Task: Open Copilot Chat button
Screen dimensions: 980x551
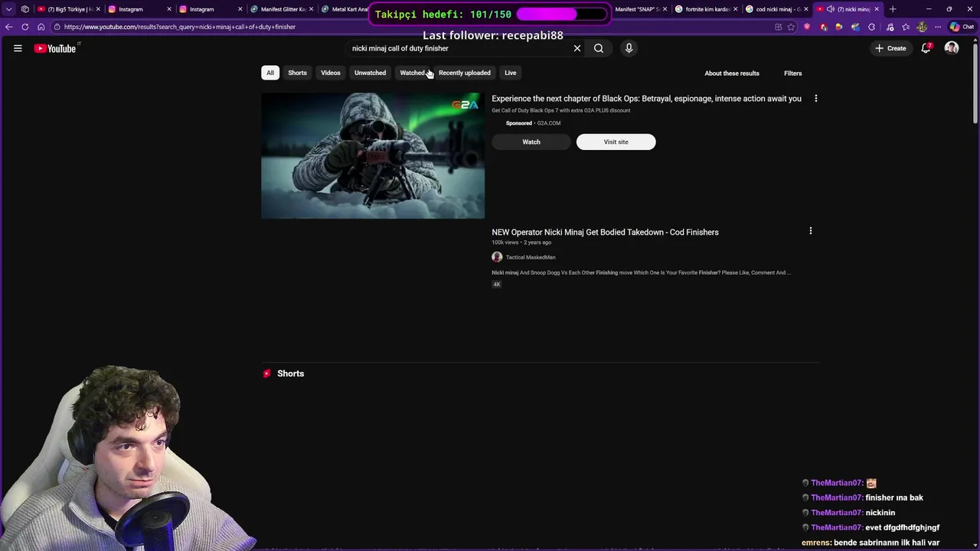Action: coord(961,27)
